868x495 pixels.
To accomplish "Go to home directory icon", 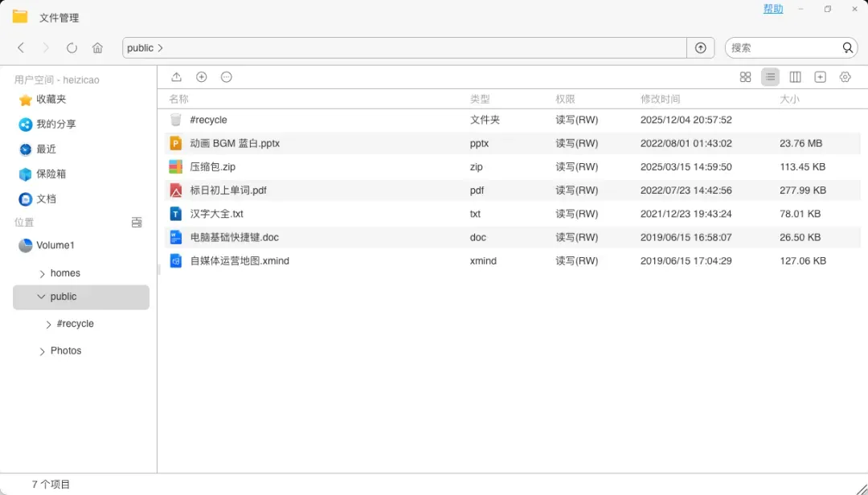I will (97, 48).
